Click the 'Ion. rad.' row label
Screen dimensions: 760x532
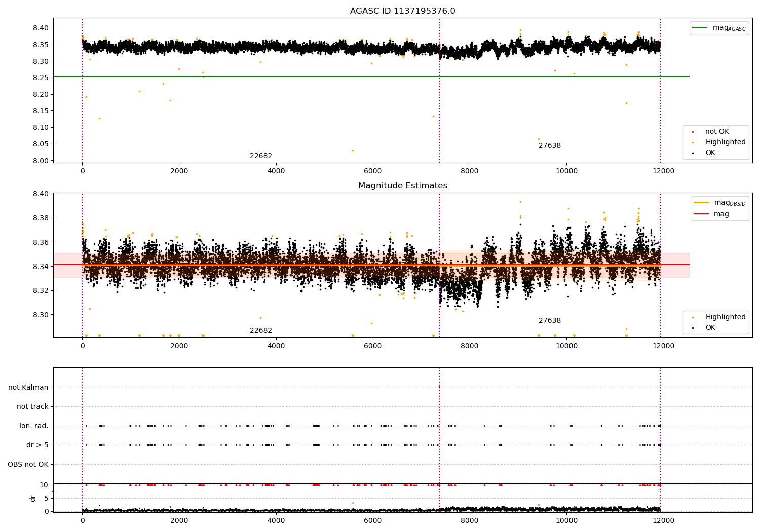pyautogui.click(x=34, y=426)
